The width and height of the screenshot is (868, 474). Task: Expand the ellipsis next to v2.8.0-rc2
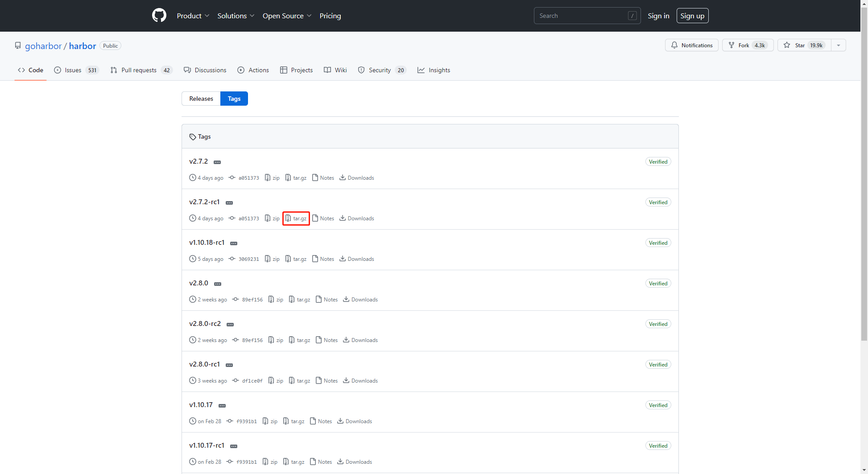(x=230, y=325)
